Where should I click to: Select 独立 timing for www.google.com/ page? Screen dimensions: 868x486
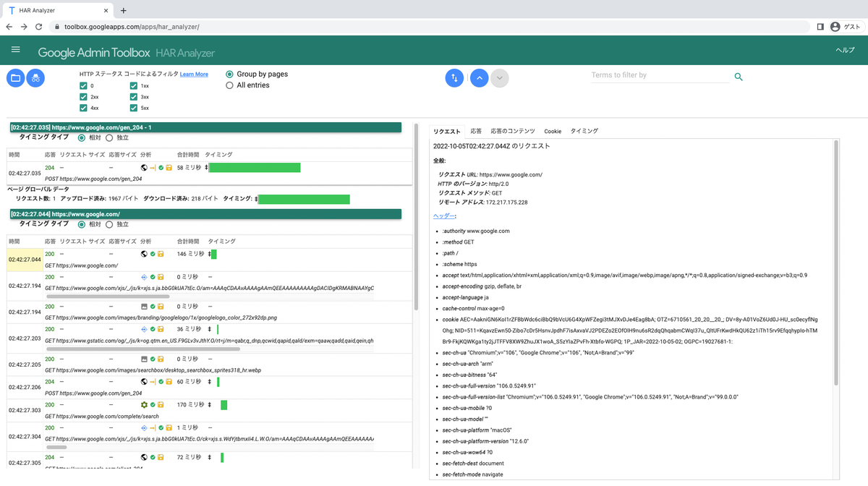(x=109, y=224)
